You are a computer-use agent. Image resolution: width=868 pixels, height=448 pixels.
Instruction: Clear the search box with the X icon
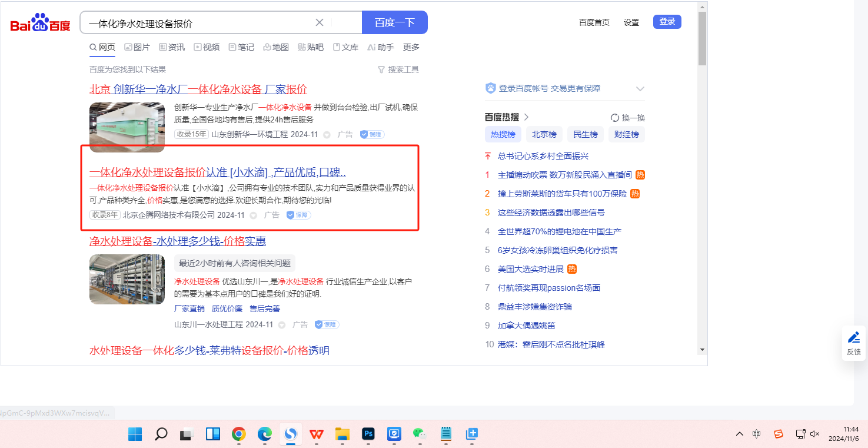tap(320, 22)
